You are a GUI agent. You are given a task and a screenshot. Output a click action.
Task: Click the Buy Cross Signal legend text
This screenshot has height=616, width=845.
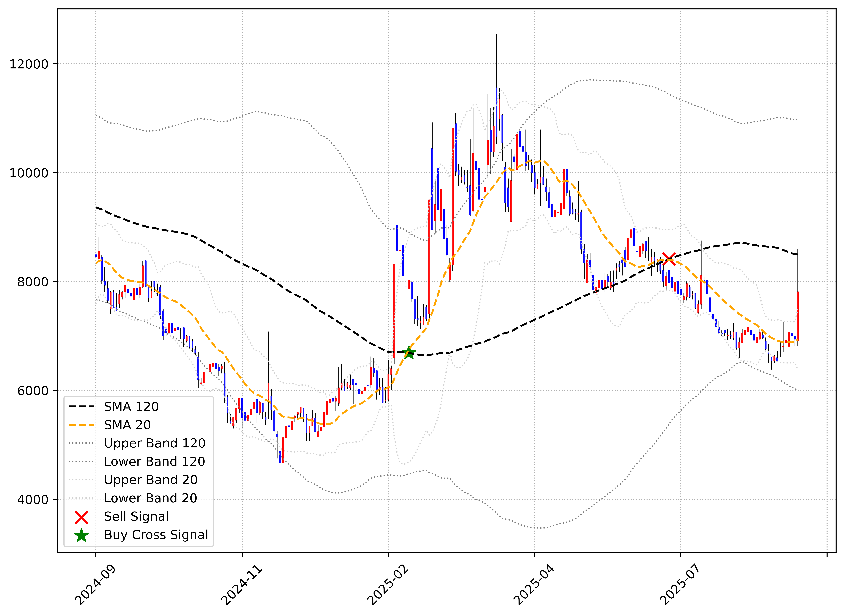click(156, 535)
